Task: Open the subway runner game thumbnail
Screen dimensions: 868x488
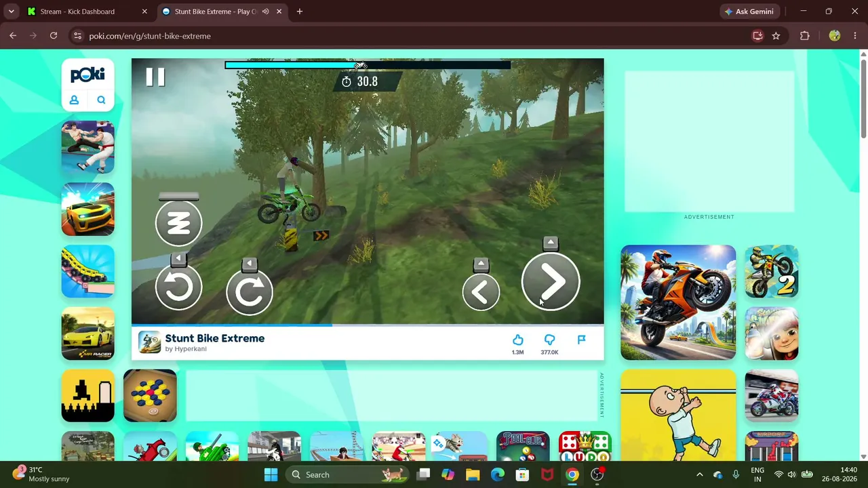Action: pyautogui.click(x=772, y=334)
